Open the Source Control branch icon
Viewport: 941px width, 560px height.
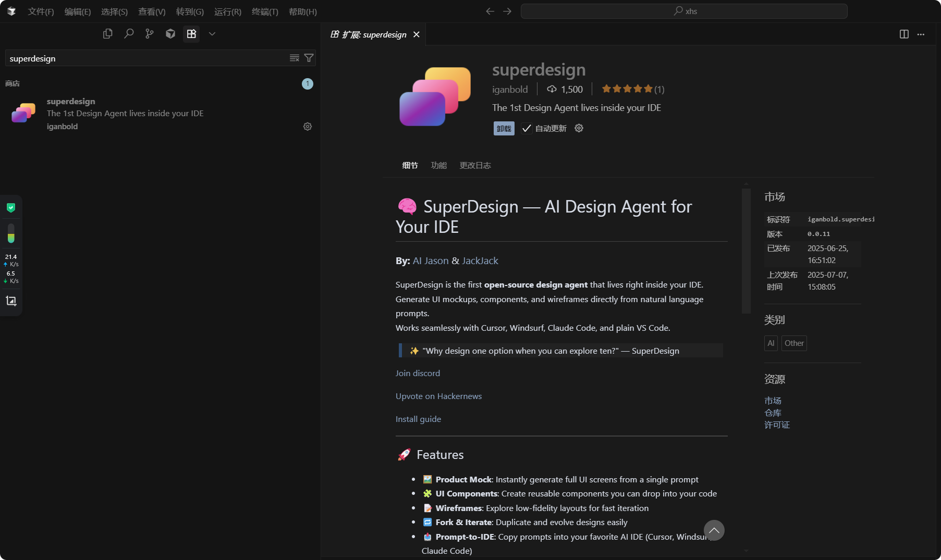(150, 34)
